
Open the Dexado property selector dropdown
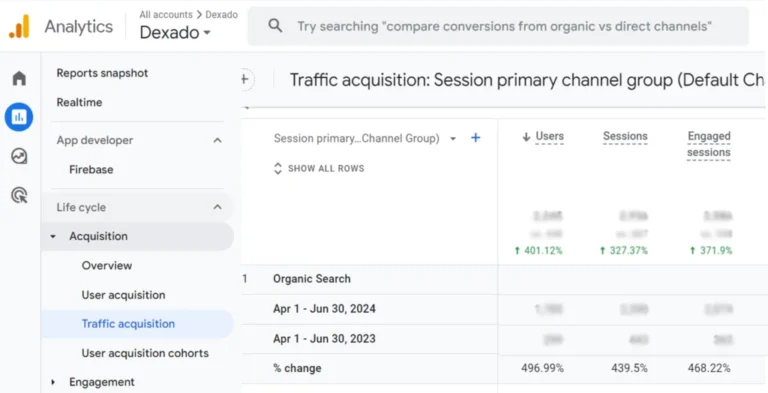175,33
